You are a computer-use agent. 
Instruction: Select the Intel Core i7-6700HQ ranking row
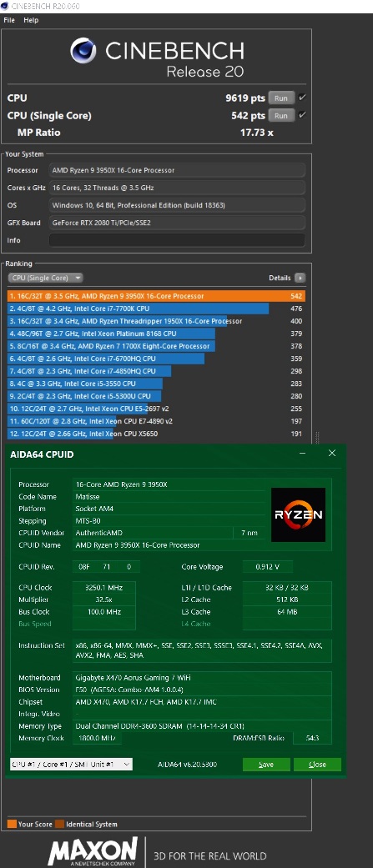(x=156, y=359)
